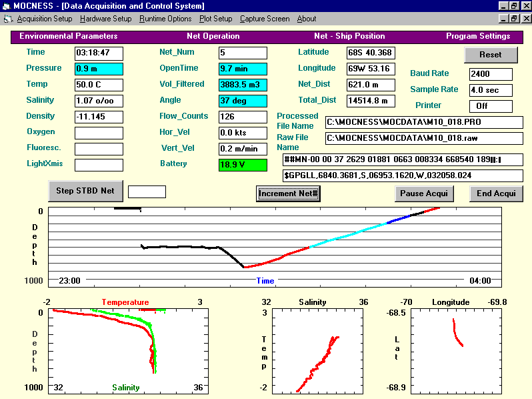Click the Longitude field showing 69W 53.16
This screenshot has height=399, width=532.
[371, 69]
